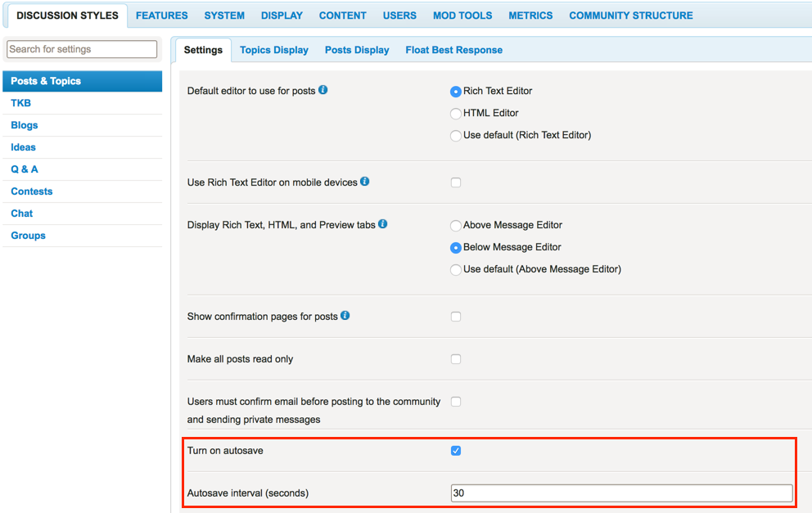Image resolution: width=812 pixels, height=513 pixels.
Task: Select Use default (Above Message Editor)
Action: (456, 270)
